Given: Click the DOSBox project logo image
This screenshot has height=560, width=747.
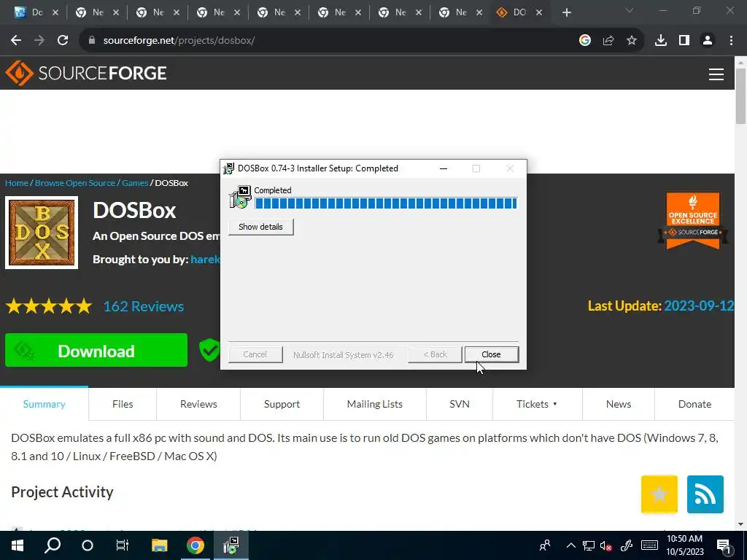Looking at the screenshot, I should [42, 233].
